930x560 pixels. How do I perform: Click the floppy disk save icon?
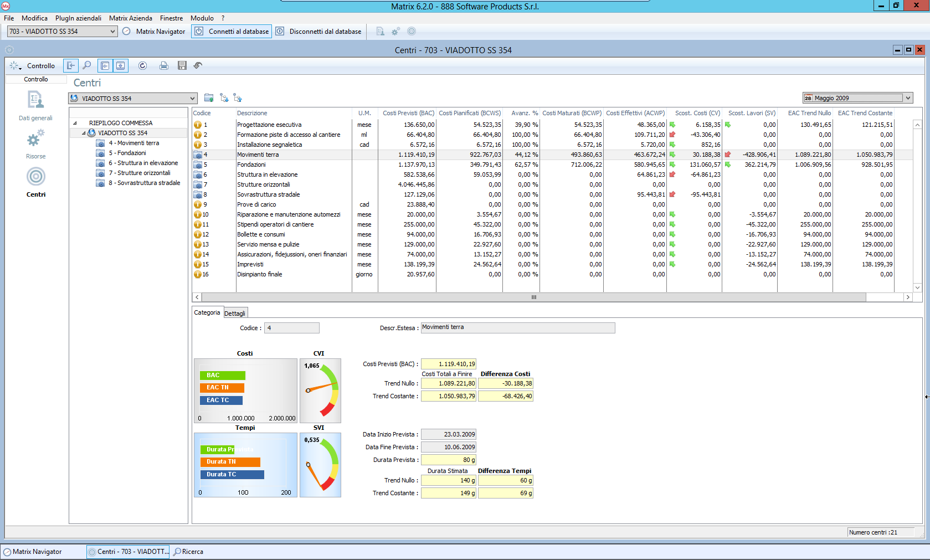point(182,65)
